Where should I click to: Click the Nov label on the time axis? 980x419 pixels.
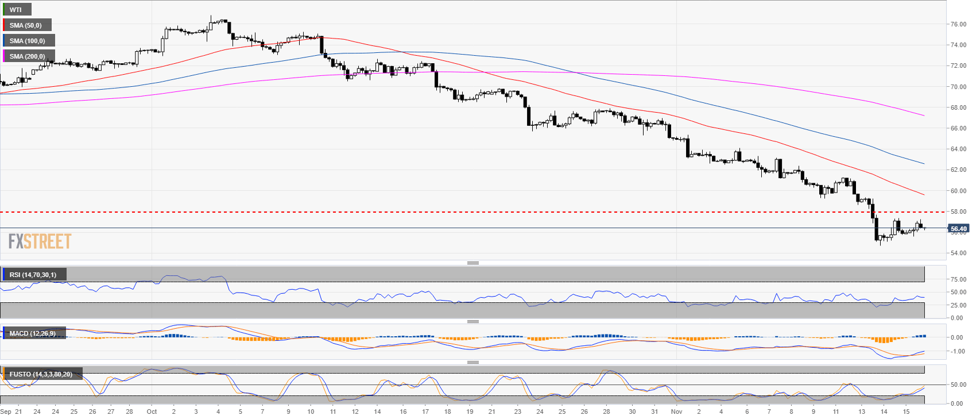(x=676, y=412)
